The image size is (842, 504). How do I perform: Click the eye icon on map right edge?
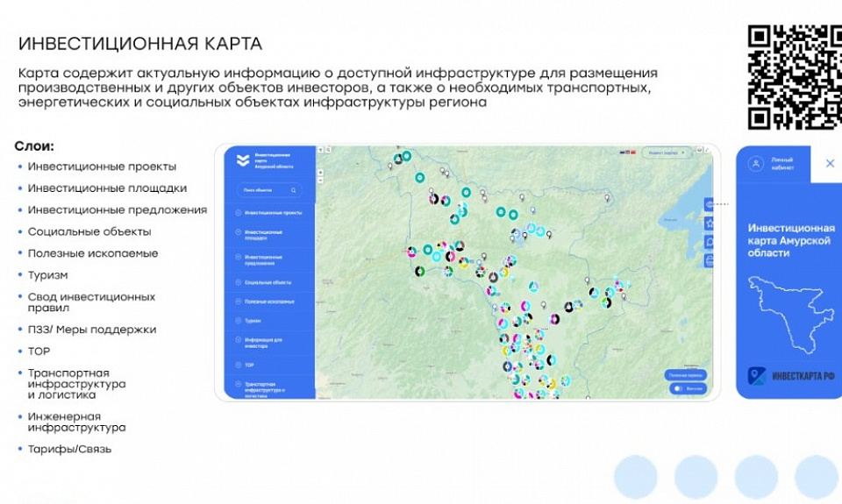click(709, 203)
